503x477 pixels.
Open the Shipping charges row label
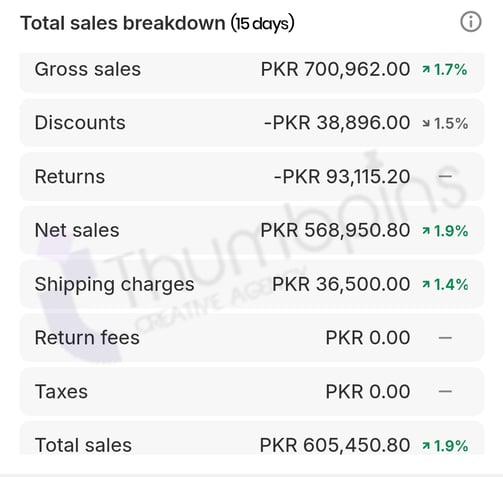[x=114, y=284]
